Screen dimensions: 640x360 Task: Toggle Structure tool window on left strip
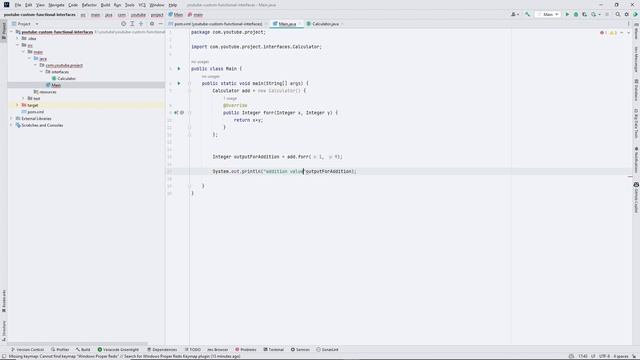pyautogui.click(x=4, y=330)
